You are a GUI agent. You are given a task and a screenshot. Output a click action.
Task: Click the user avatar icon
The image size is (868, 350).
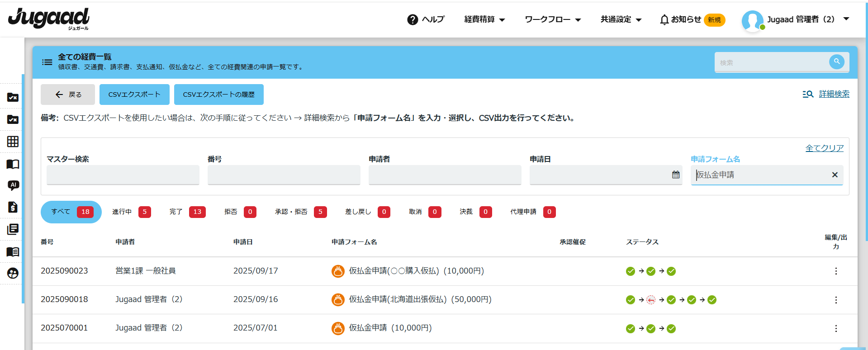pos(752,20)
